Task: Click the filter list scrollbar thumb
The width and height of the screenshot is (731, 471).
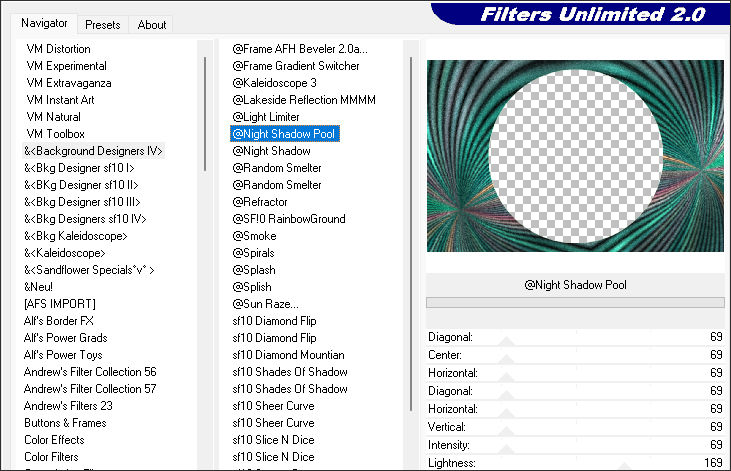Action: click(x=411, y=234)
